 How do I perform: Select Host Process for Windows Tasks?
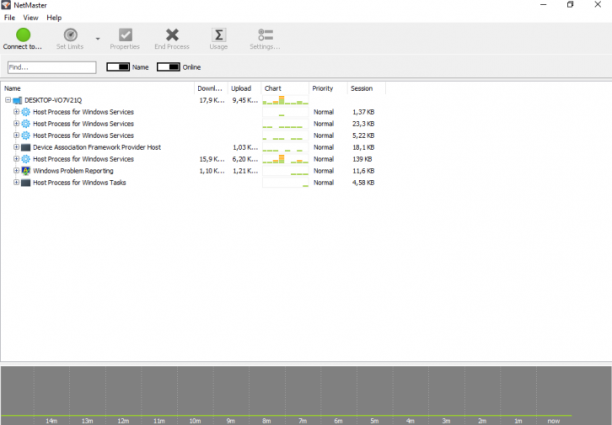tap(79, 182)
